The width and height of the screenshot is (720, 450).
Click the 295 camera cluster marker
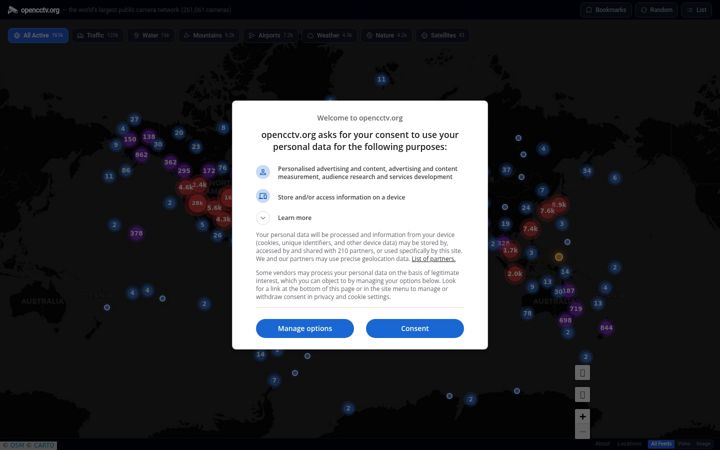[x=184, y=171]
